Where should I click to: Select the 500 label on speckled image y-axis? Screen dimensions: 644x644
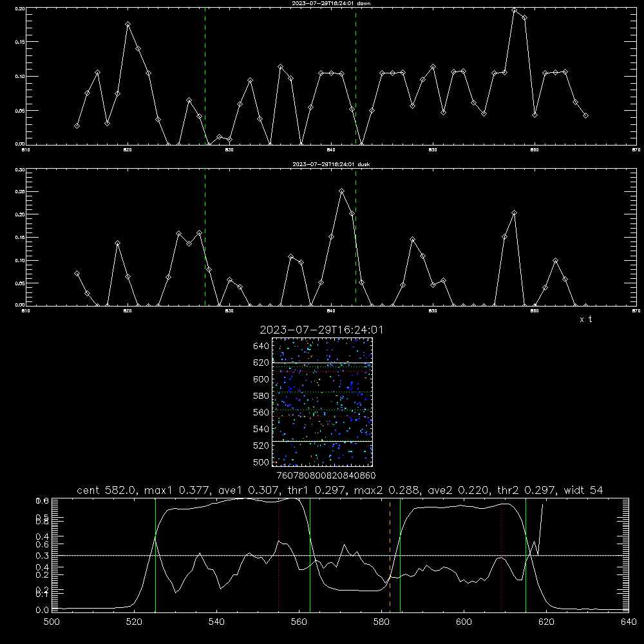click(261, 462)
